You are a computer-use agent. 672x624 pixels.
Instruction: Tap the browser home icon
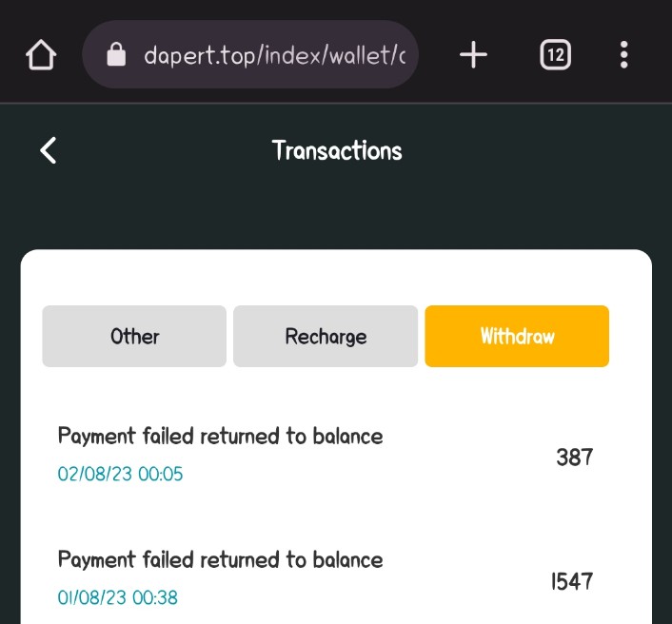pyautogui.click(x=41, y=55)
